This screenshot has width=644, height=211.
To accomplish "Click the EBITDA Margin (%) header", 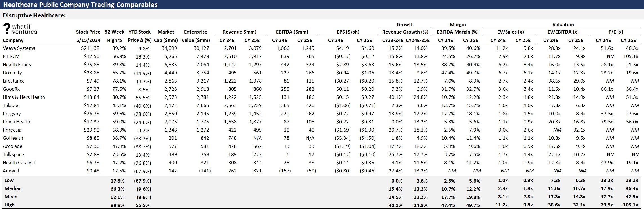I will coord(458,32).
